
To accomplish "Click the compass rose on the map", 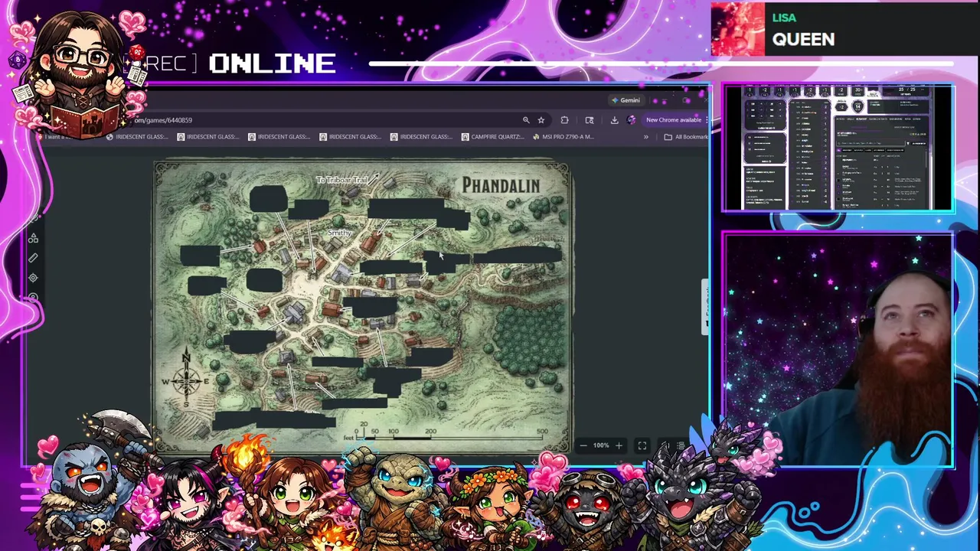I will 185,380.
